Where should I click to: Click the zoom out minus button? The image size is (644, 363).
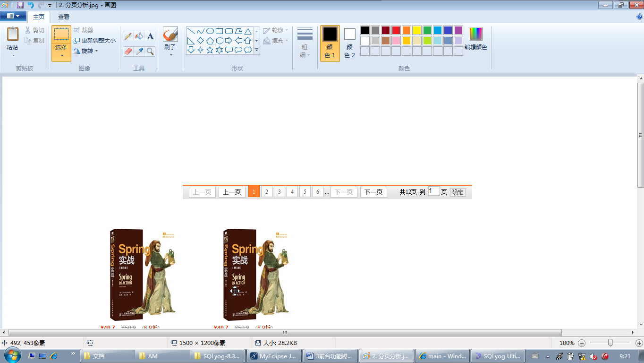coord(582,343)
